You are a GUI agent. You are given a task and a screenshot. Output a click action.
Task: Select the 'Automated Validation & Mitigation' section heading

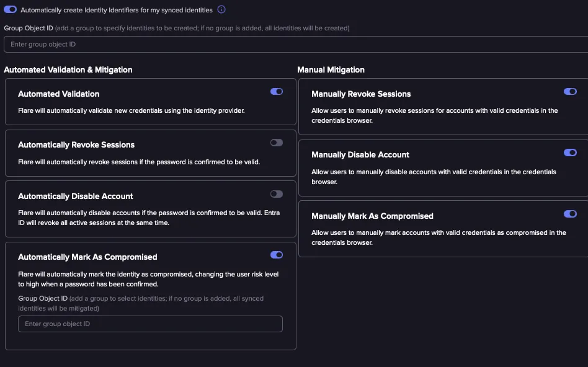68,69
